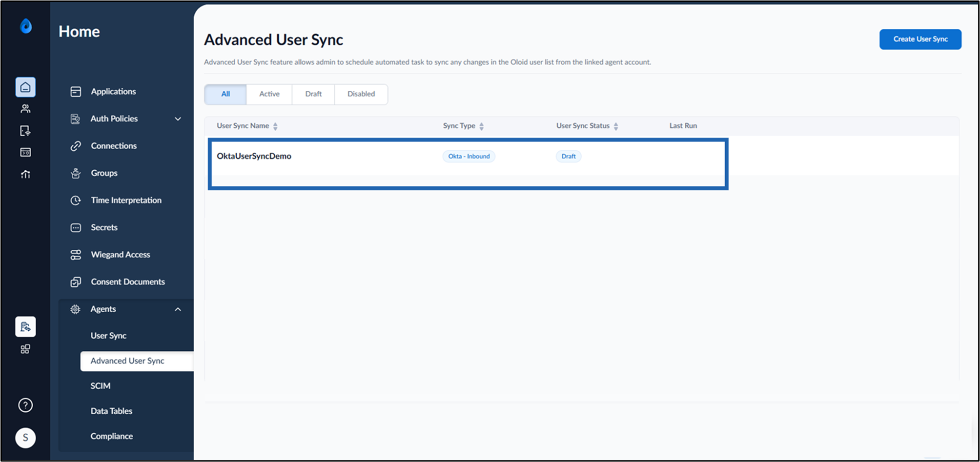
Task: Open Compliance under Agents
Action: tap(112, 436)
